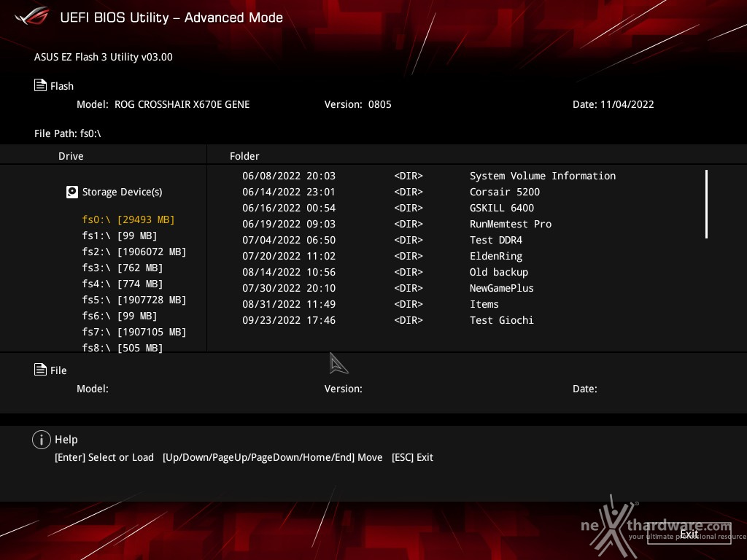This screenshot has width=747, height=560.
Task: Click the Version 0805 text
Action: [357, 104]
